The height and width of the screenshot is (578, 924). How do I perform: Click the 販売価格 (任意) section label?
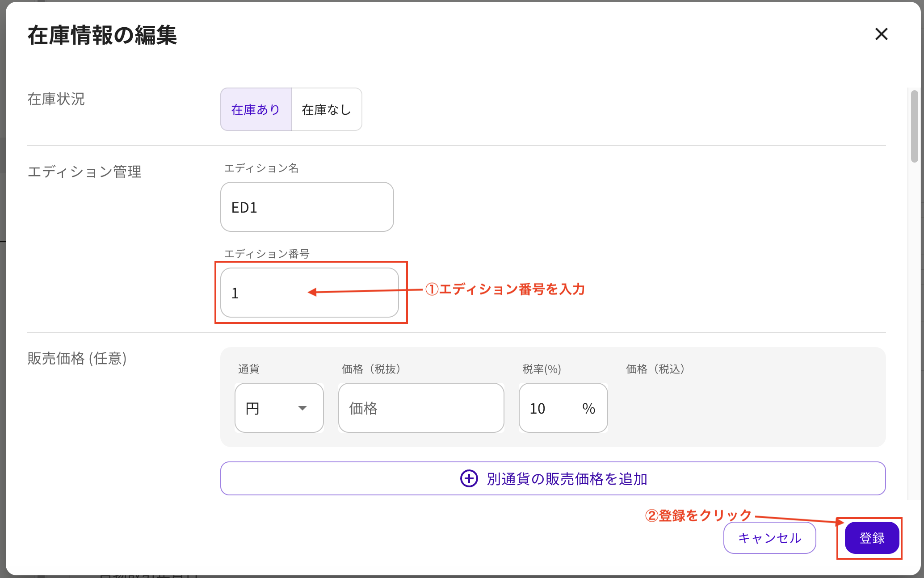(77, 359)
